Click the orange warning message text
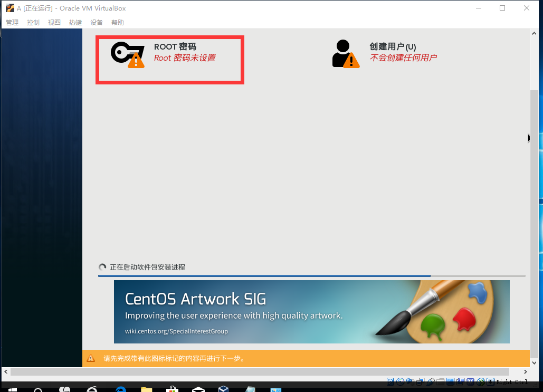The width and height of the screenshot is (543, 392). pyautogui.click(x=175, y=358)
